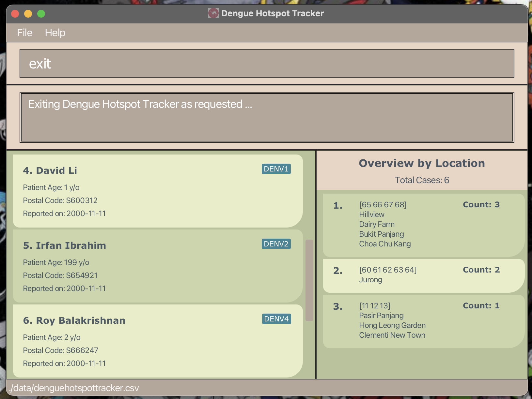Click the DENV4 variant tag

click(276, 319)
